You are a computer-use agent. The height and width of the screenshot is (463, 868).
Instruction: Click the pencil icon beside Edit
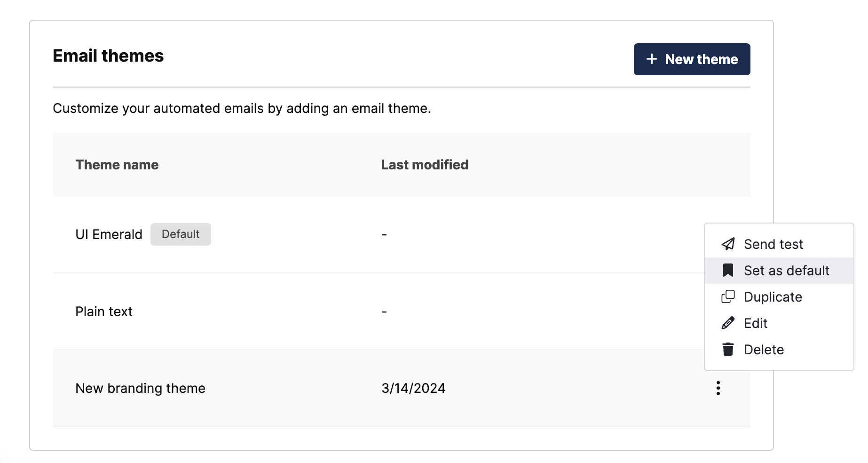[x=728, y=323]
